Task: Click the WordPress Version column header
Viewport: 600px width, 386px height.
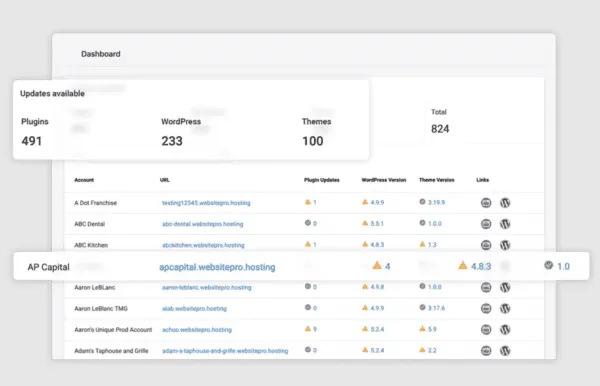Action: tap(384, 180)
